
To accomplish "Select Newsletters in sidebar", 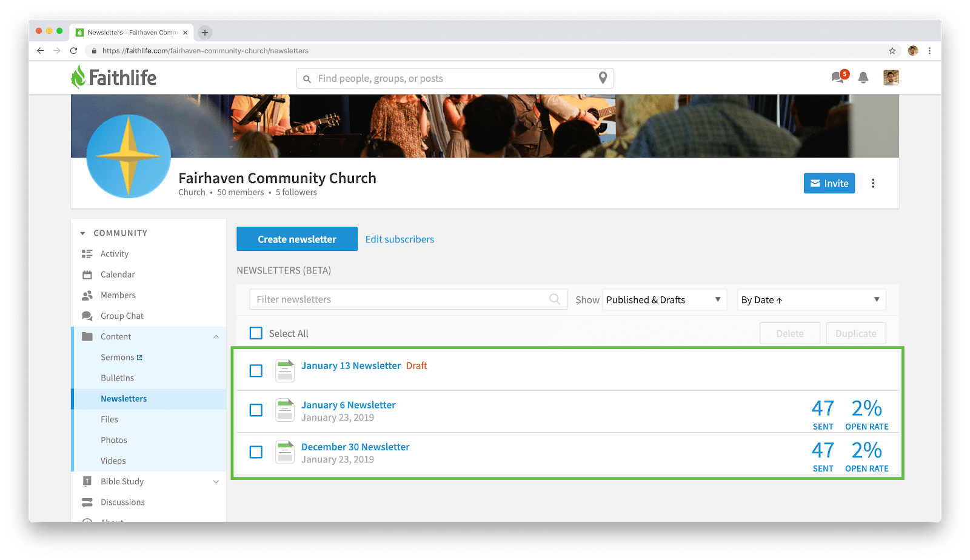I will (x=124, y=399).
